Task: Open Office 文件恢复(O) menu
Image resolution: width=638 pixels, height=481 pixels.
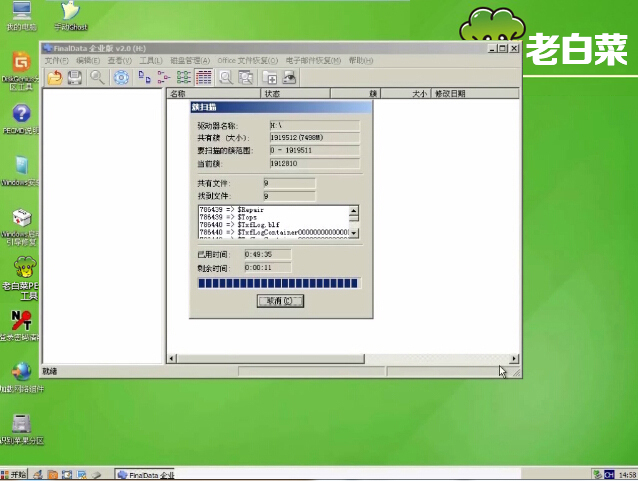Action: pyautogui.click(x=247, y=61)
